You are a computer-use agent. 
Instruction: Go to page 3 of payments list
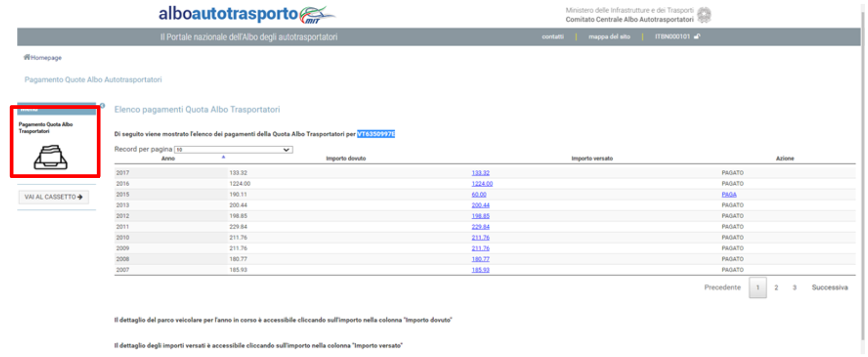[x=794, y=288]
